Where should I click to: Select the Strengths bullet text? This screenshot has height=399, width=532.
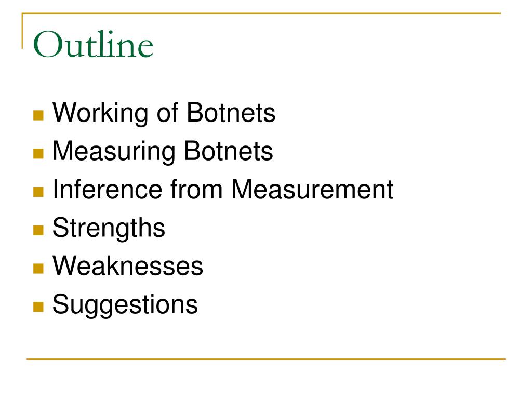point(109,228)
